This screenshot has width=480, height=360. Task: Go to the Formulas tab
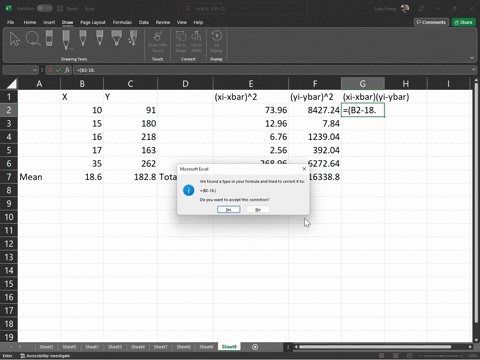[x=122, y=22]
